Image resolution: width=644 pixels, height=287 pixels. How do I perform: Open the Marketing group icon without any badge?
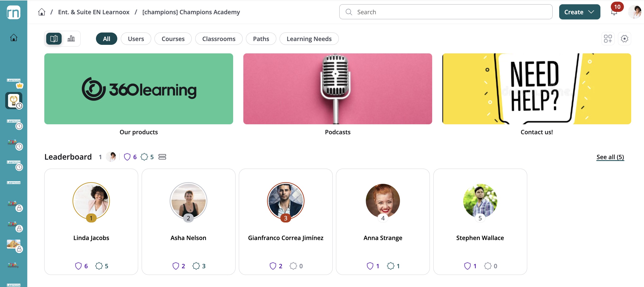point(13,265)
